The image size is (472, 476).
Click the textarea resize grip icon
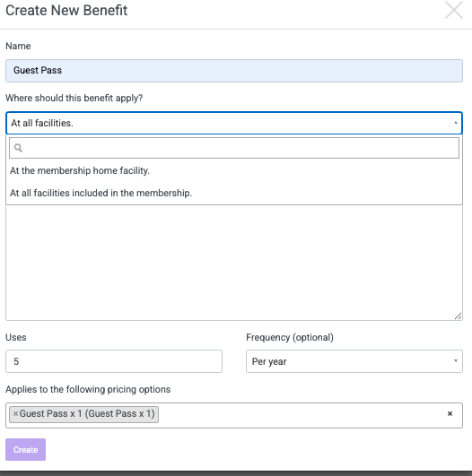(458, 316)
